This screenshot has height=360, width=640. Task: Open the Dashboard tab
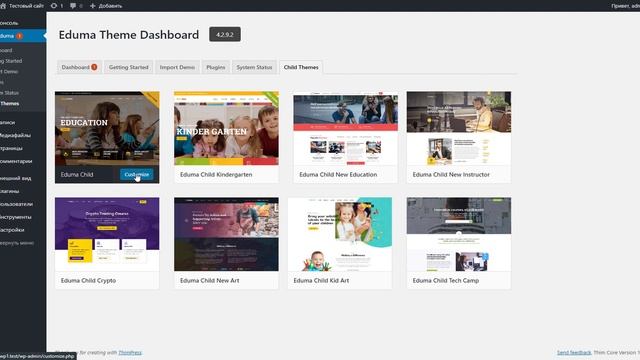(x=79, y=67)
